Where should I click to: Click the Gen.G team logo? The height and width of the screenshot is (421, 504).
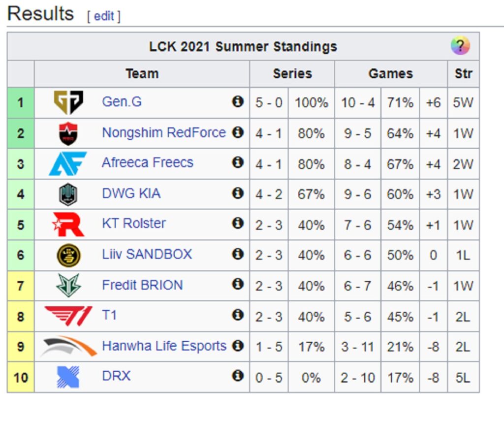pyautogui.click(x=68, y=102)
